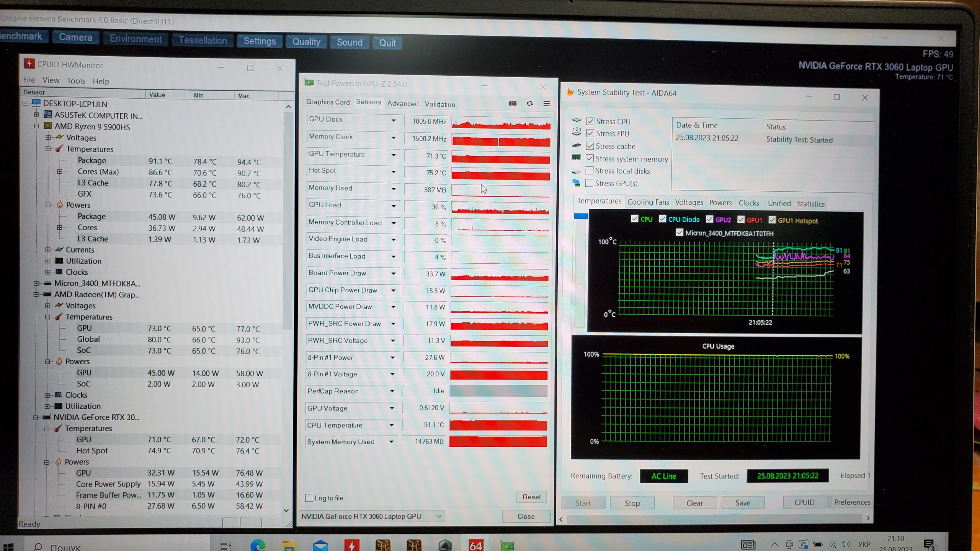The height and width of the screenshot is (551, 980).
Task: Open the Tools menu in HWMonitor
Action: [x=76, y=81]
